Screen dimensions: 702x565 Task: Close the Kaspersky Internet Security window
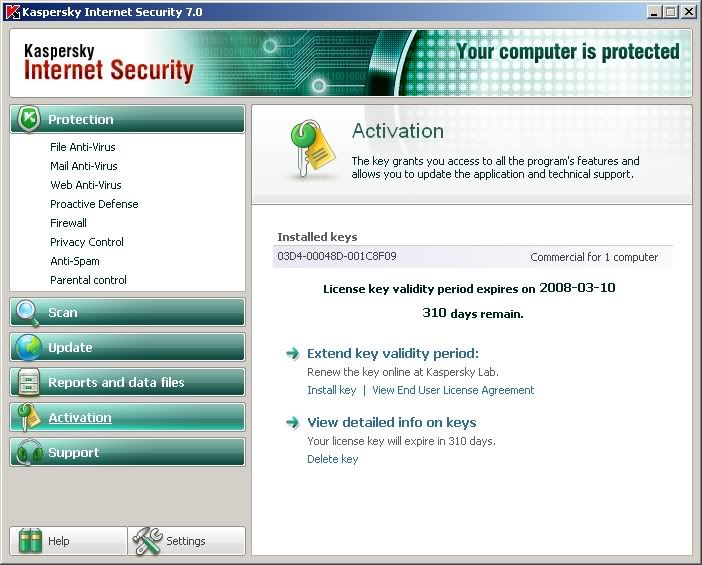689,12
